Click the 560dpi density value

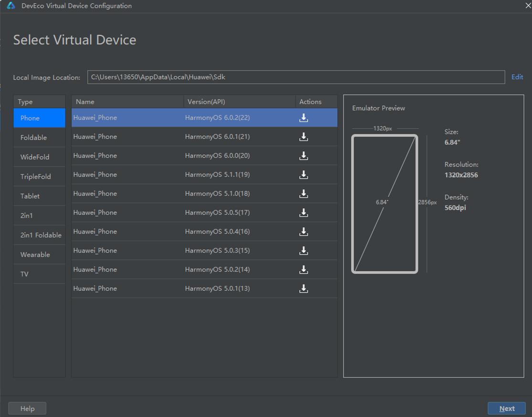click(x=455, y=207)
